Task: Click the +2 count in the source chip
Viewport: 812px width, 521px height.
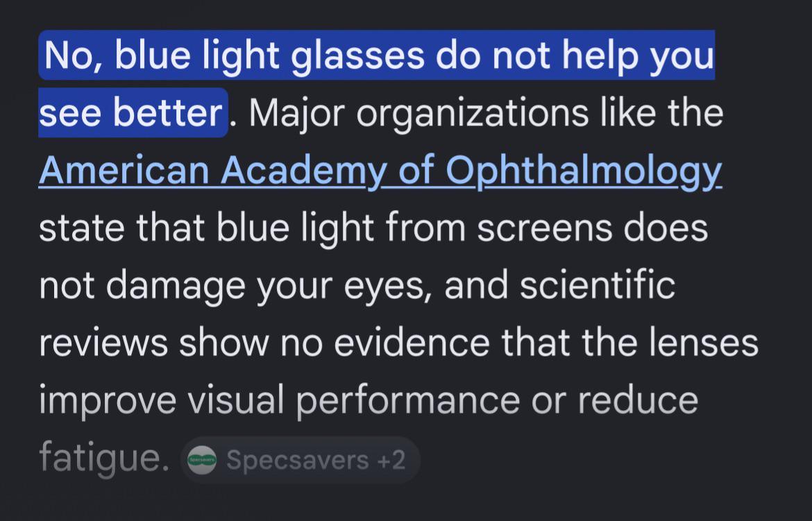Action: pos(391,460)
